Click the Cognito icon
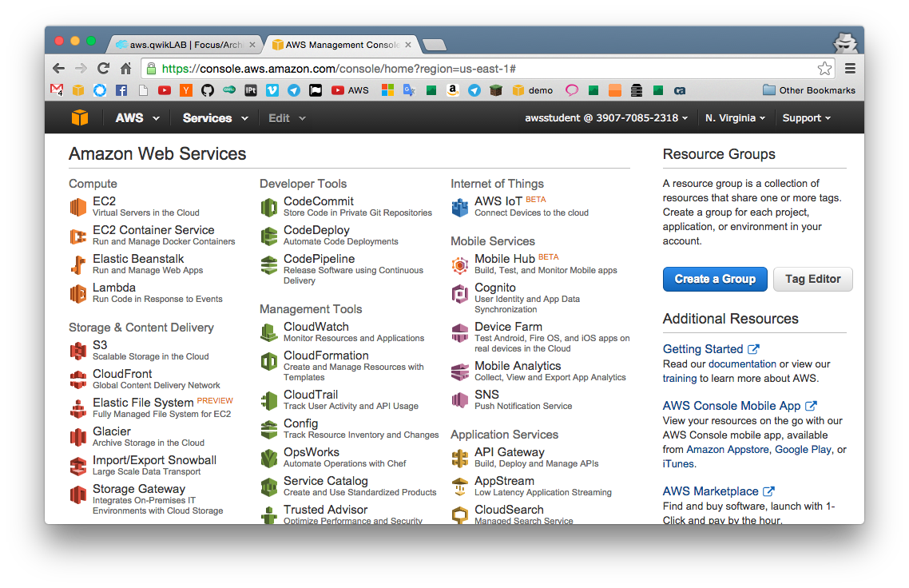 pos(460,293)
